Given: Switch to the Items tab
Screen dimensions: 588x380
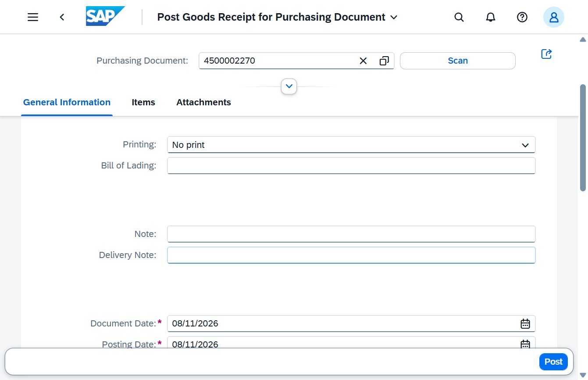Looking at the screenshot, I should 143,102.
